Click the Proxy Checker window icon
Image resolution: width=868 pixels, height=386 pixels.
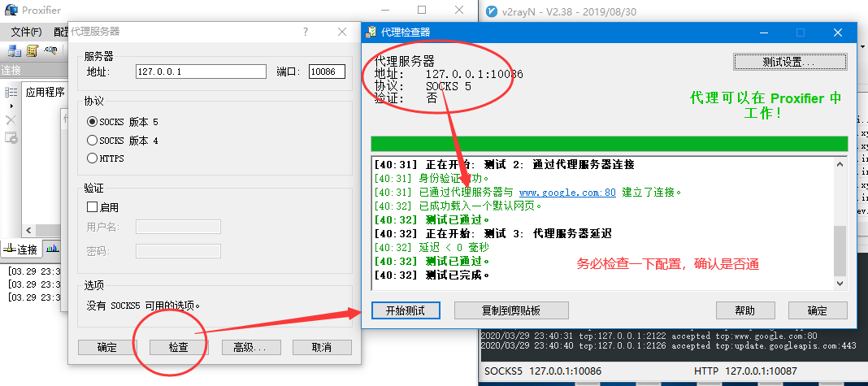pyautogui.click(x=371, y=33)
